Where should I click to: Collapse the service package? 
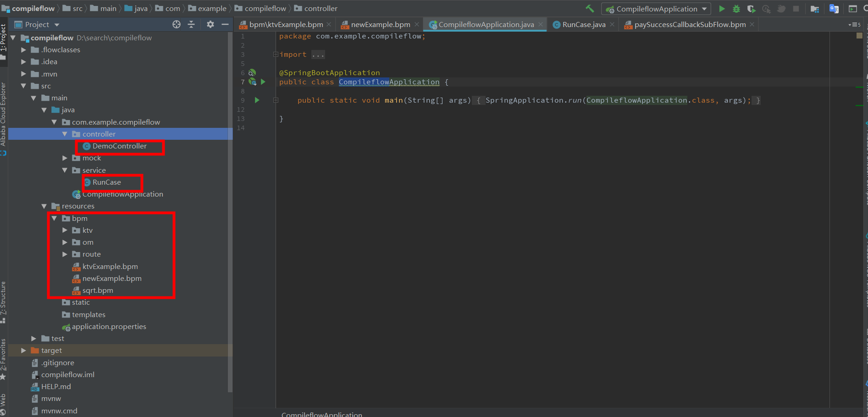pyautogui.click(x=65, y=170)
